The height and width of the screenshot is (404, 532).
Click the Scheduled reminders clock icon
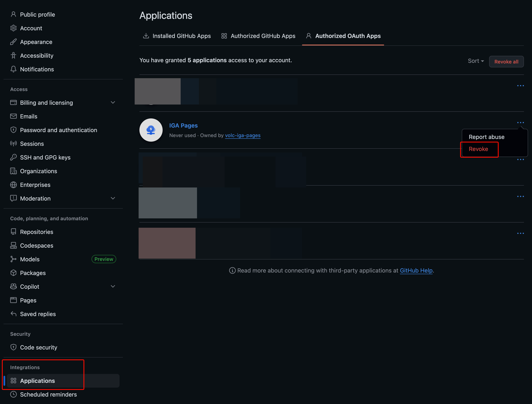click(x=13, y=395)
